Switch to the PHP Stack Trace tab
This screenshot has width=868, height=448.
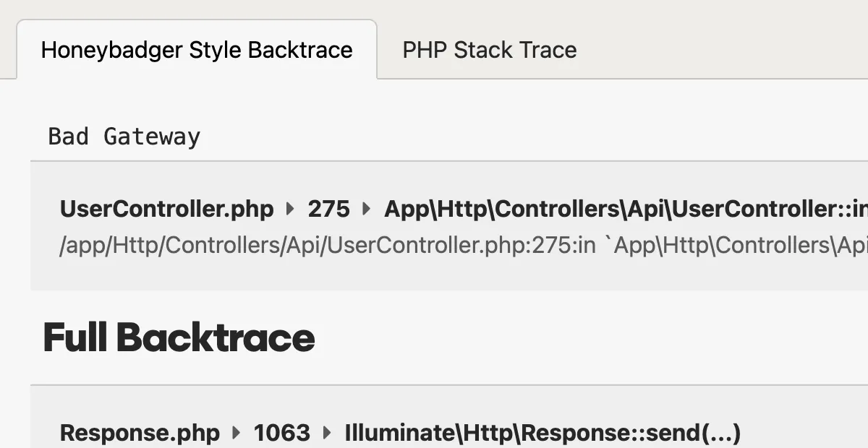point(489,50)
